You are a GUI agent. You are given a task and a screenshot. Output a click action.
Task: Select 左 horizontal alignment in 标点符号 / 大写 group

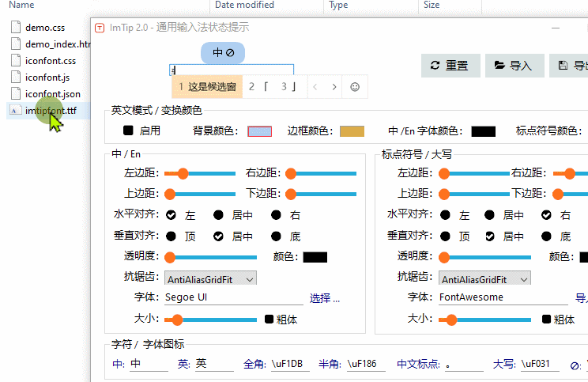(x=445, y=215)
